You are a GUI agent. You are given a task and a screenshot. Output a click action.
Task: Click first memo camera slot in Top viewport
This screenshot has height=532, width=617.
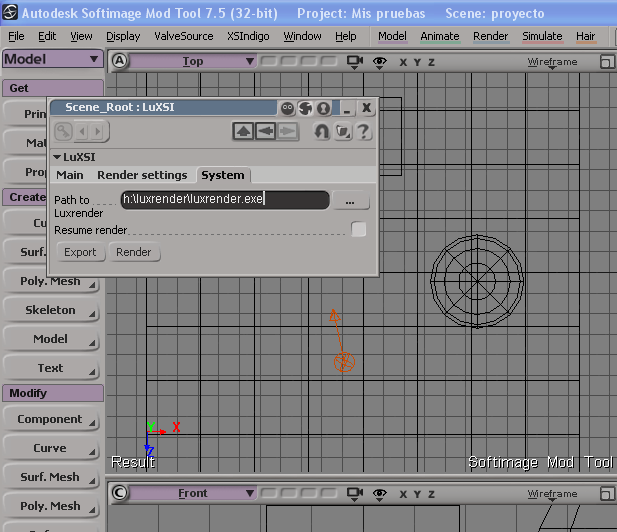268,61
